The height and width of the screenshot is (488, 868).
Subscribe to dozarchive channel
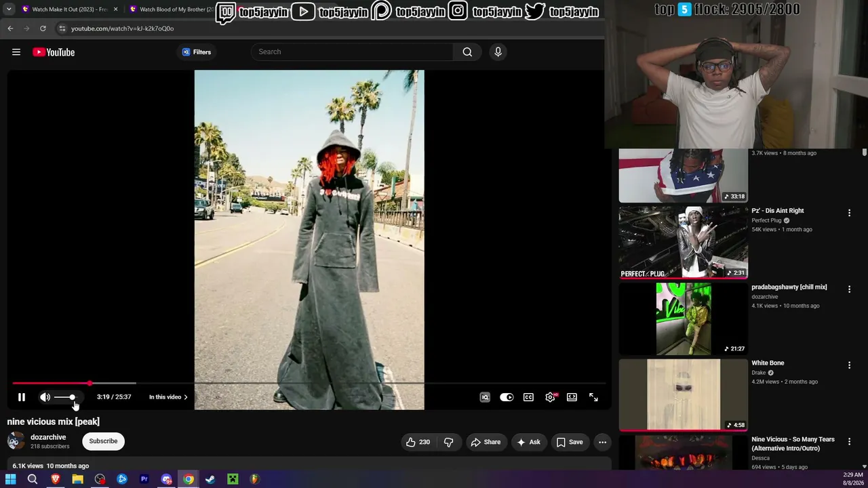(x=103, y=441)
